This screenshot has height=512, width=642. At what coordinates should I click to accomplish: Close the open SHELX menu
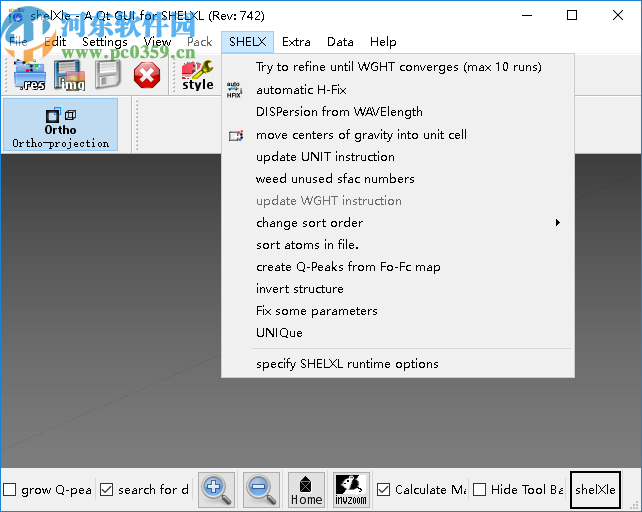tap(247, 42)
